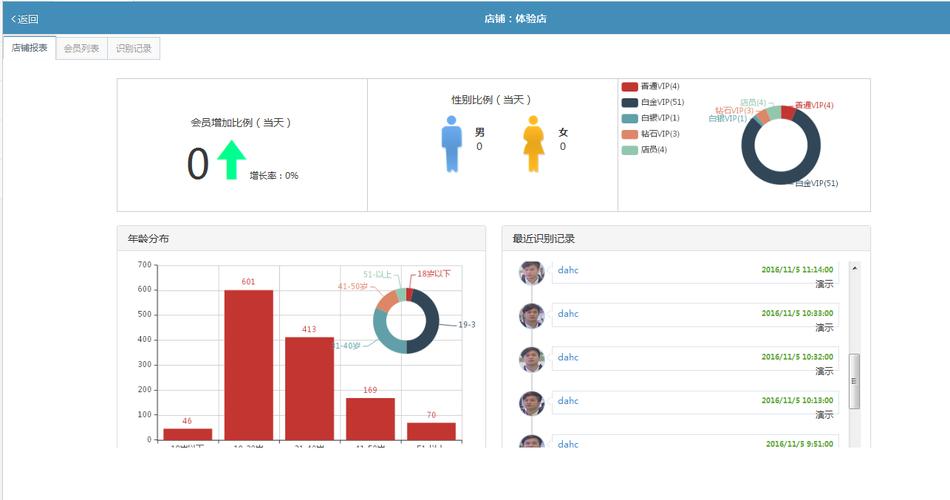Open face thumbnail of the 10:33:00 record
This screenshot has height=500, width=950.
click(532, 316)
